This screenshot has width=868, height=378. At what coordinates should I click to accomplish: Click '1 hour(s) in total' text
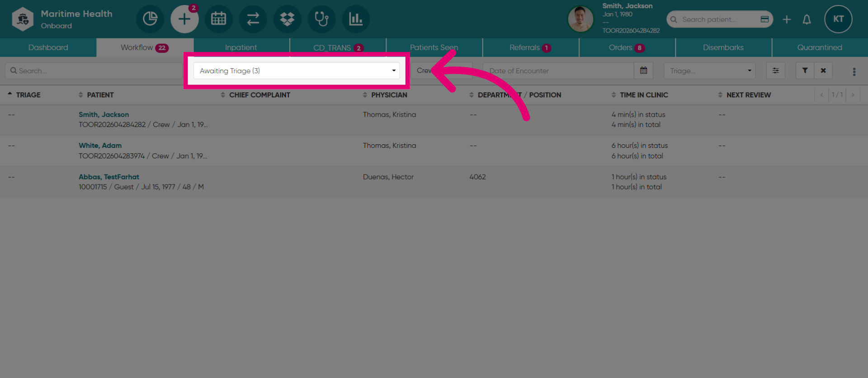pos(637,187)
